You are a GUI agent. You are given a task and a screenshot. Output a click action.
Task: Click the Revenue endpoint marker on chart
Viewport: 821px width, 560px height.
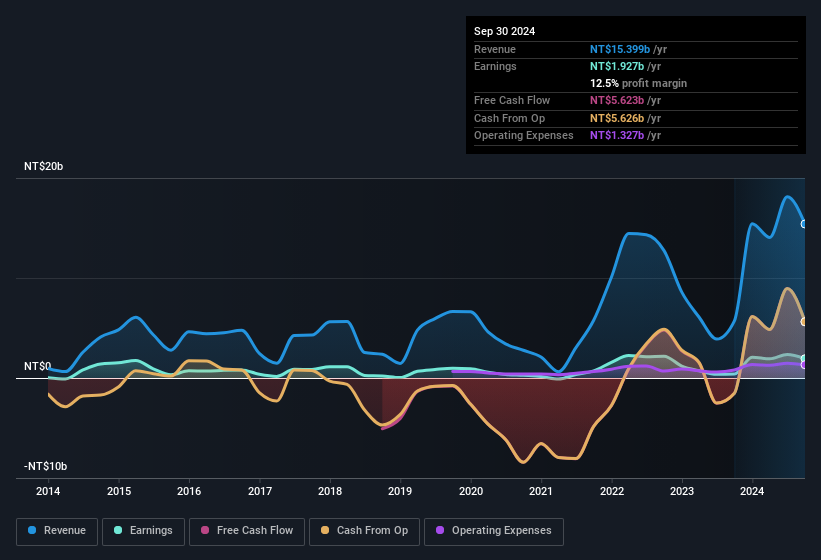point(804,224)
